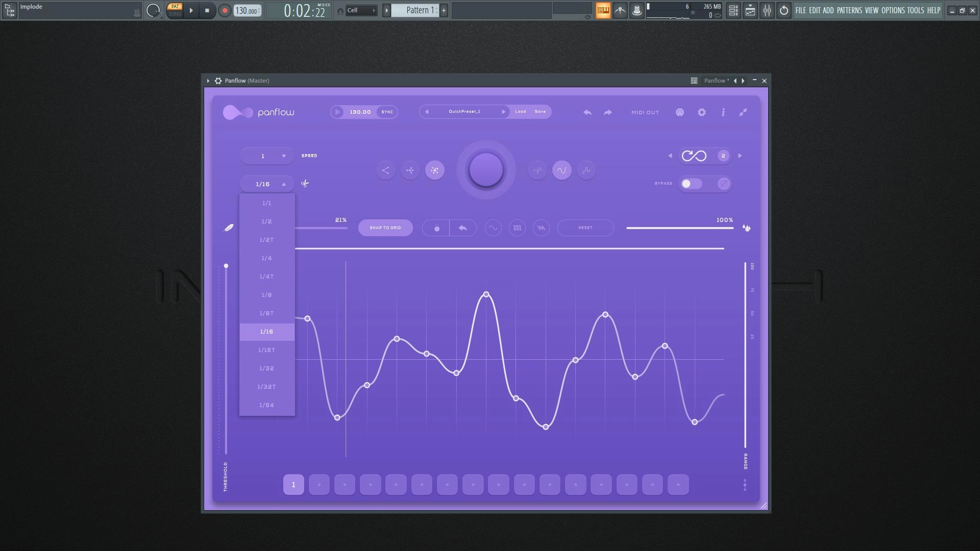Click the 100% horizontal slider

click(680, 228)
